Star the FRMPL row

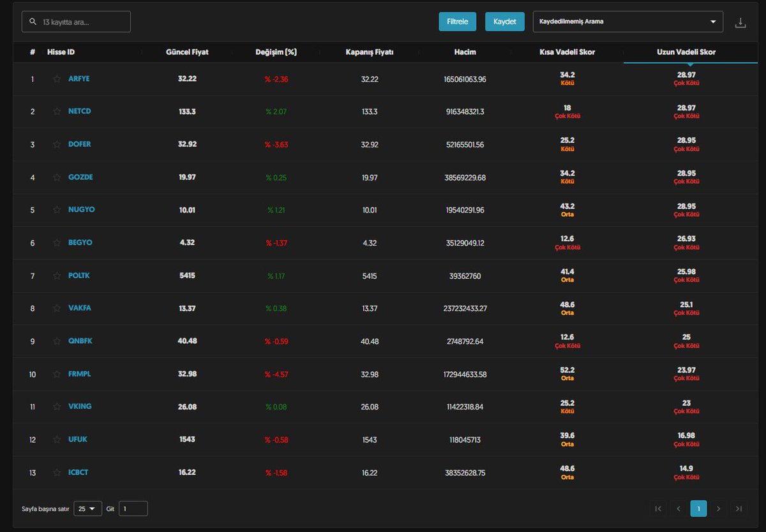pos(57,374)
